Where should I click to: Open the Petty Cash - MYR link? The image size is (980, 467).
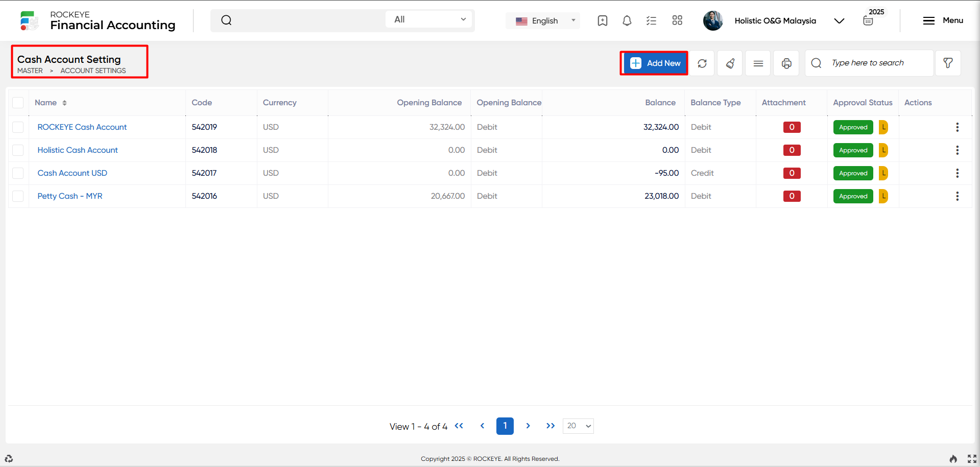click(70, 196)
